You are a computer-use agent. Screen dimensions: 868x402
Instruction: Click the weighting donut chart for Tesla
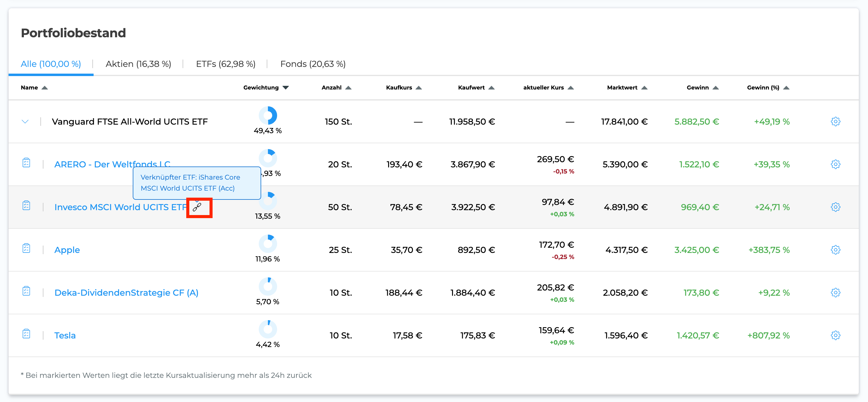268,329
